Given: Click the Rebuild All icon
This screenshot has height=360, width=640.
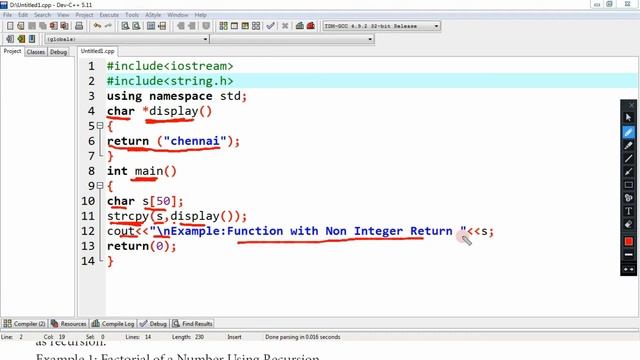Looking at the screenshot, I should point(256,26).
